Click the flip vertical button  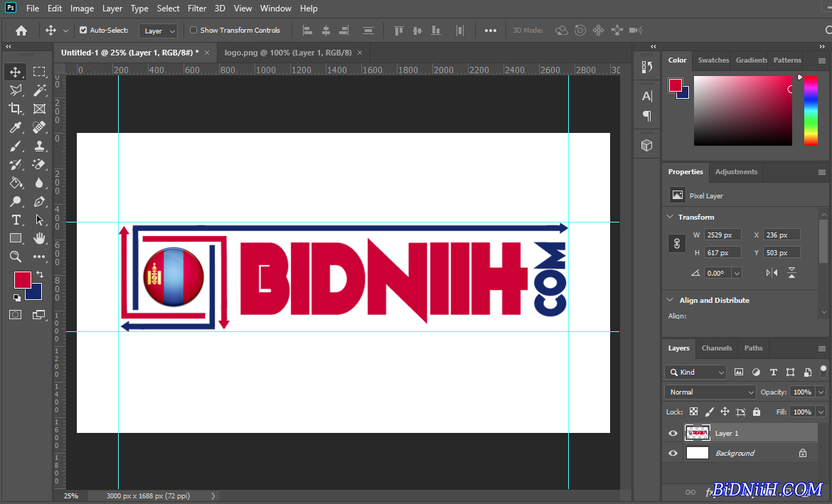[791, 273]
